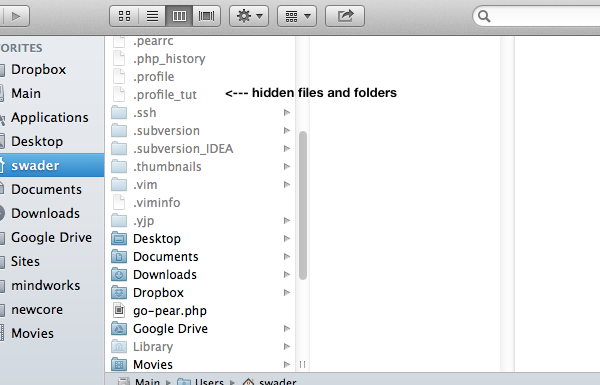Click the Share toolbar button
600x385 pixels.
click(345, 16)
